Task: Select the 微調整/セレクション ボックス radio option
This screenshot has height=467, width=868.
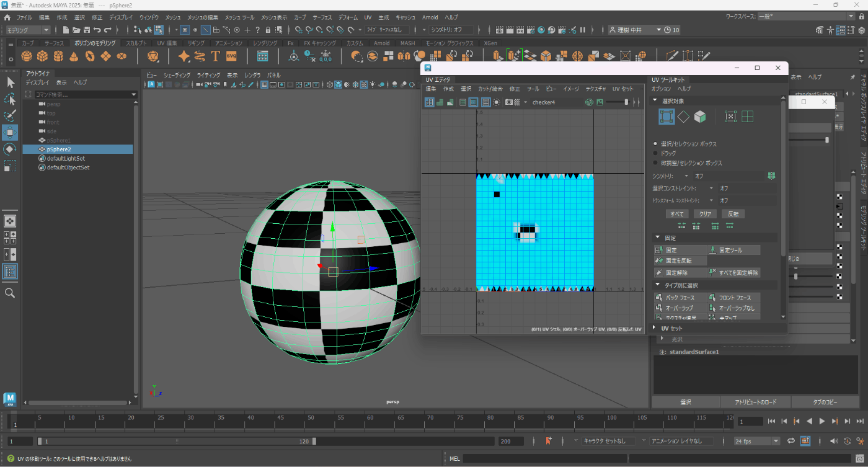Action: (656, 162)
